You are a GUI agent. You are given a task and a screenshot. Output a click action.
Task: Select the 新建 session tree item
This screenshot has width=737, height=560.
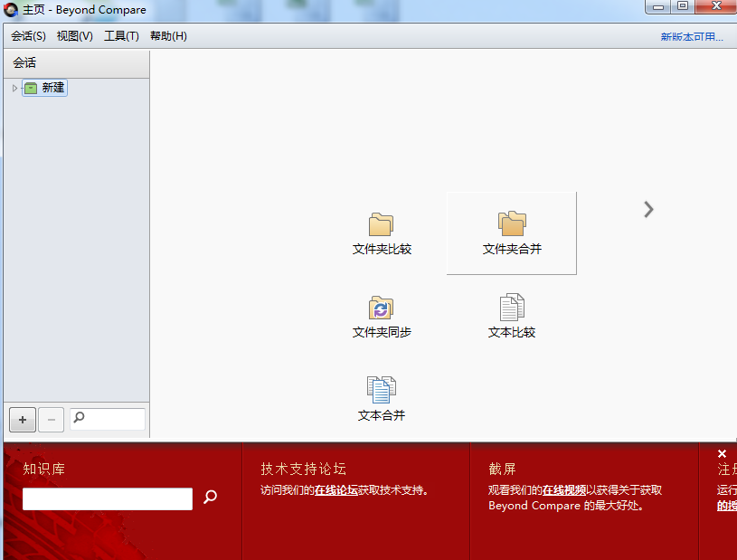[45, 88]
